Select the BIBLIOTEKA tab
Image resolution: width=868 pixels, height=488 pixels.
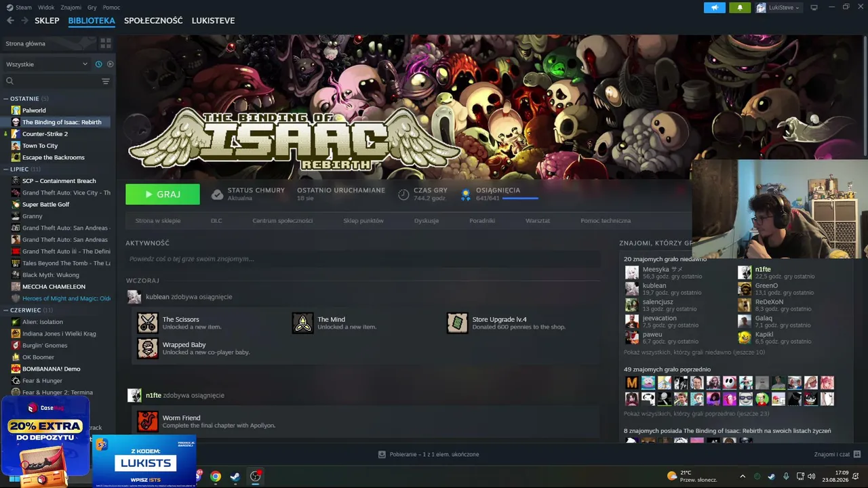pos(92,20)
